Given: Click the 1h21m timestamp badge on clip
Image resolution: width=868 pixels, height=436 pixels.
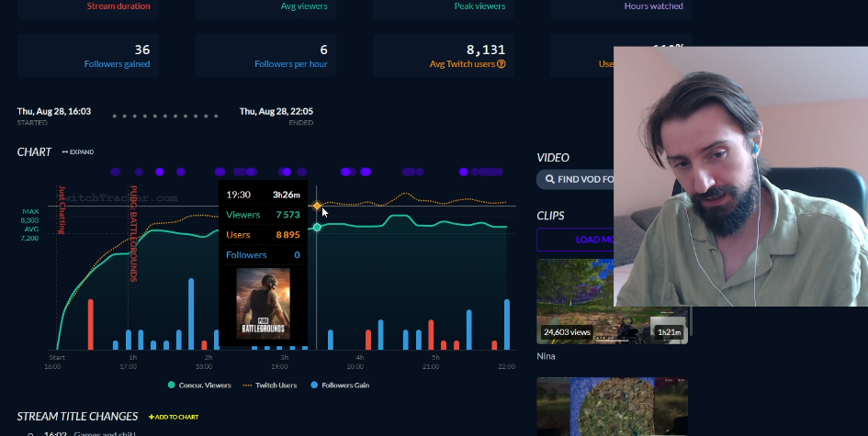Looking at the screenshot, I should [670, 332].
